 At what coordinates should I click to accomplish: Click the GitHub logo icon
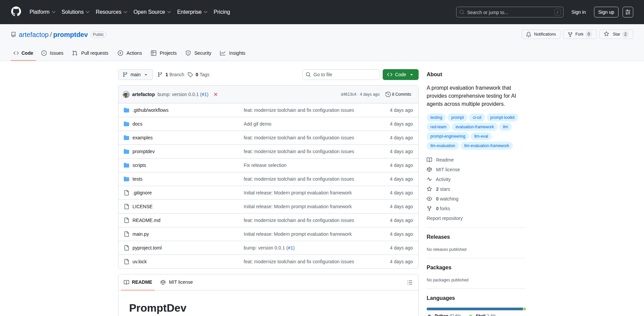(x=16, y=12)
